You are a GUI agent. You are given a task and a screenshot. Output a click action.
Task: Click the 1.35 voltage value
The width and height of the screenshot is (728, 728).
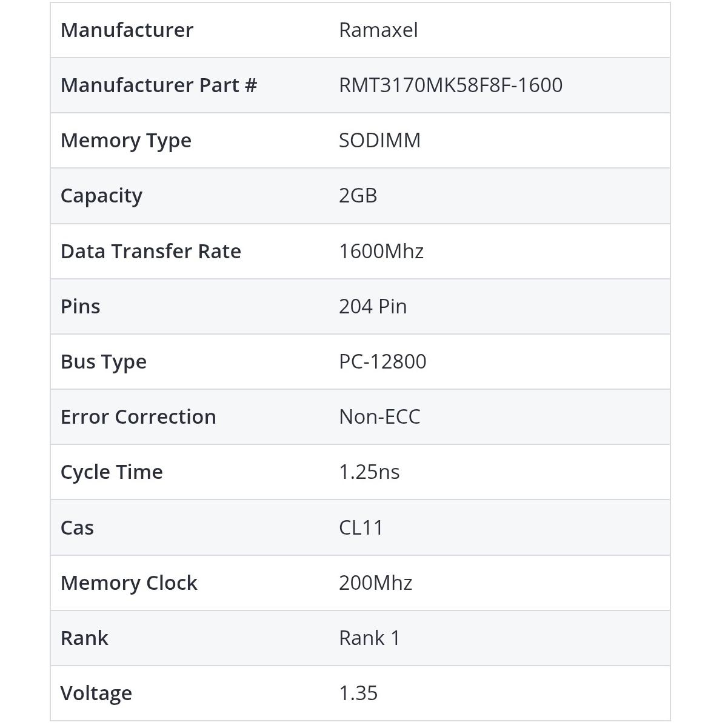tap(358, 693)
